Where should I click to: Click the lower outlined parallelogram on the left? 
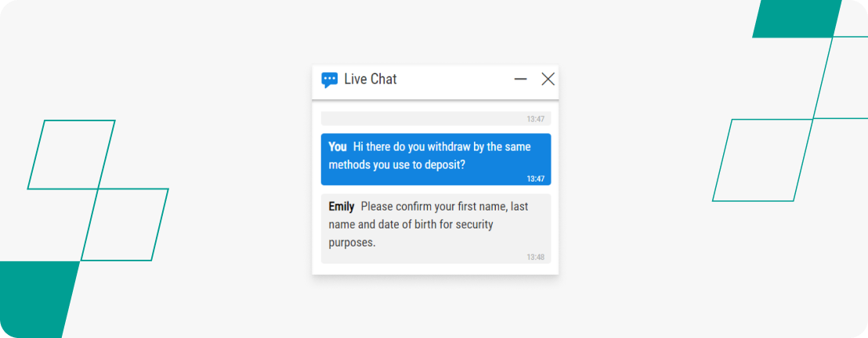125,224
